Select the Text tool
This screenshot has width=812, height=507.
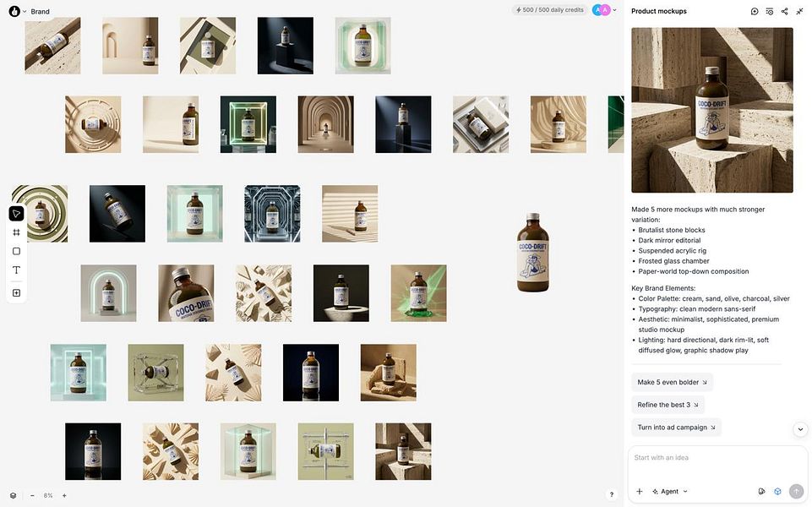[17, 270]
